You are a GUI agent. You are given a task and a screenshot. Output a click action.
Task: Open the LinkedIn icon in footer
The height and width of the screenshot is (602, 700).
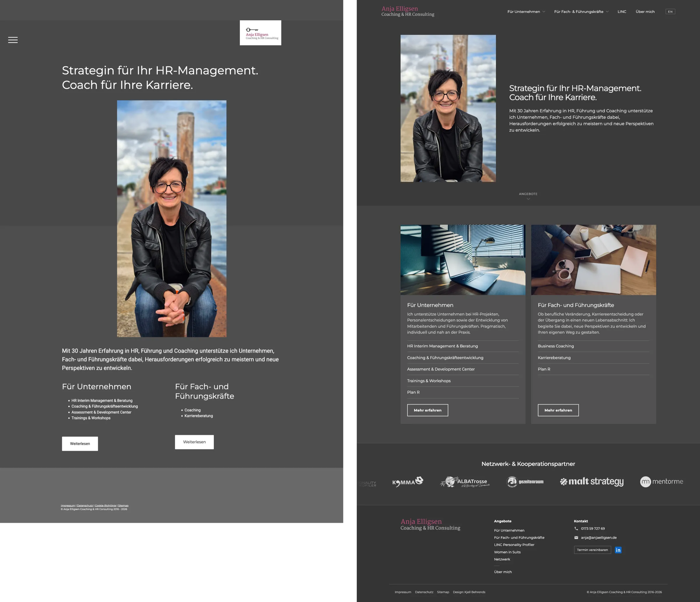coord(618,550)
